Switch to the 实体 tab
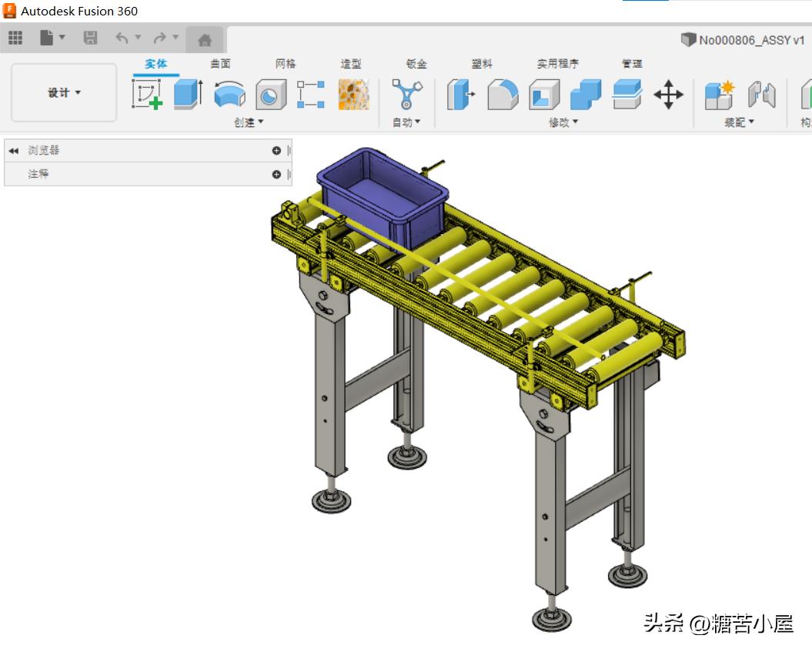Screen dimensions: 812x652 pyautogui.click(x=156, y=64)
